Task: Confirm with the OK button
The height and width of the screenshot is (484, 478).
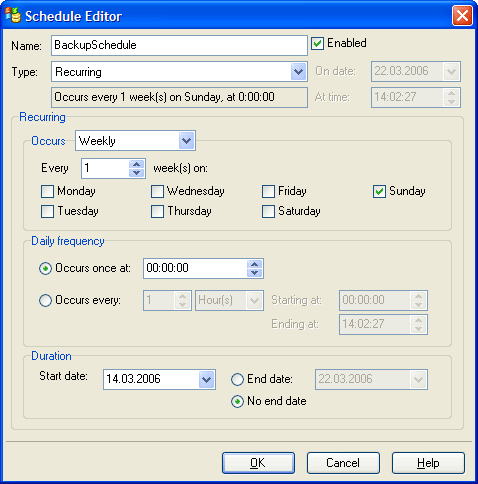Action: [258, 463]
